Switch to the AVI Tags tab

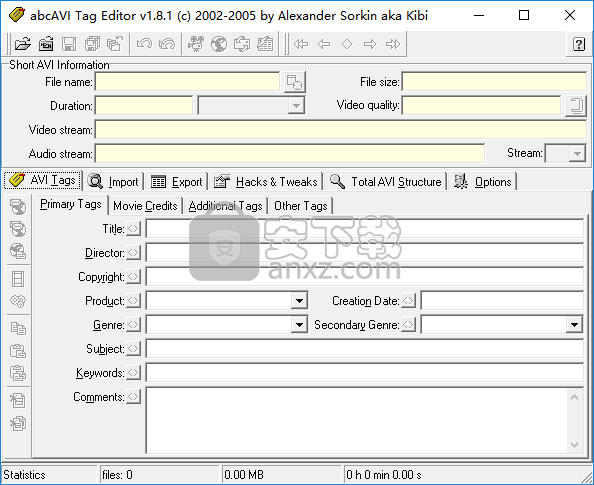coord(42,180)
